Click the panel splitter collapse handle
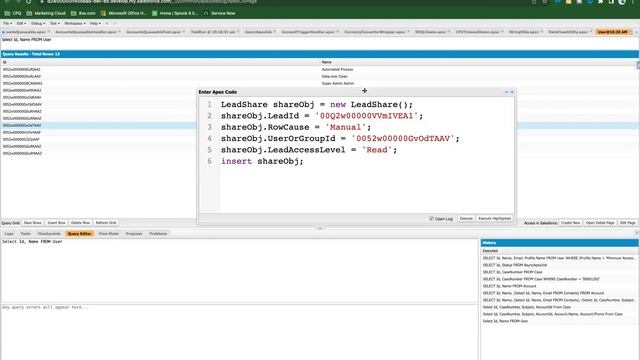Image resolution: width=640 pixels, height=360 pixels. click(320, 228)
